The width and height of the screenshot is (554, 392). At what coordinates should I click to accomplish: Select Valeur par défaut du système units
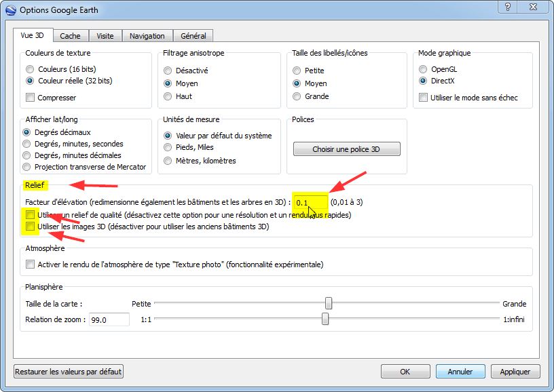(x=218, y=136)
